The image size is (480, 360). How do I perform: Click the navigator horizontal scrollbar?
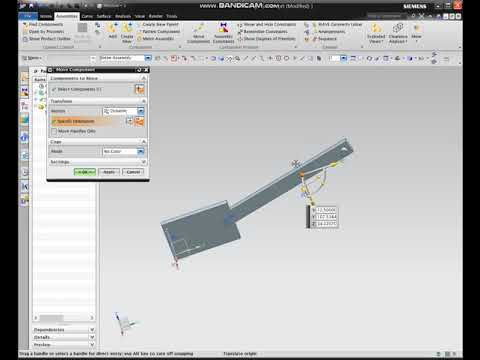tap(63, 318)
